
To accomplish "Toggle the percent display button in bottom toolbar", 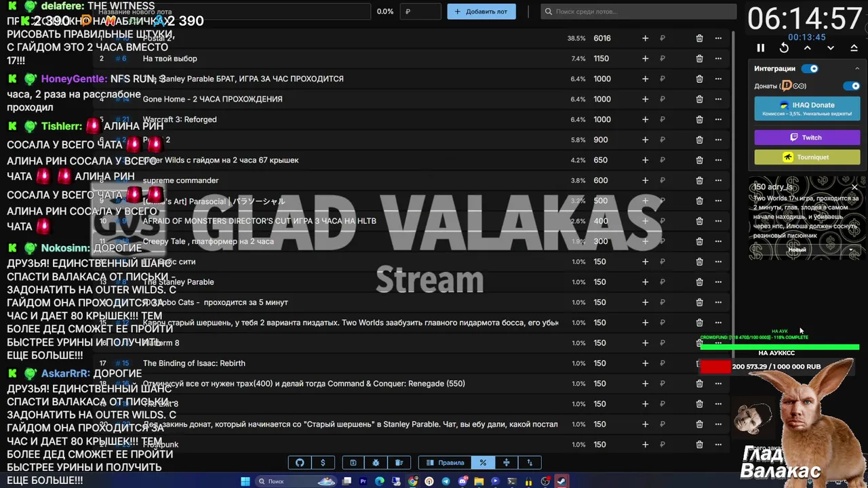I will click(x=483, y=463).
